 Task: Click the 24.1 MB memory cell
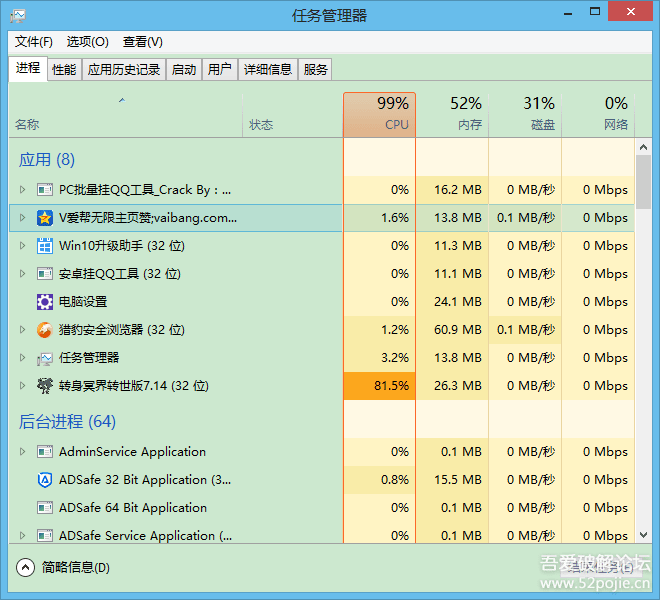click(x=452, y=302)
